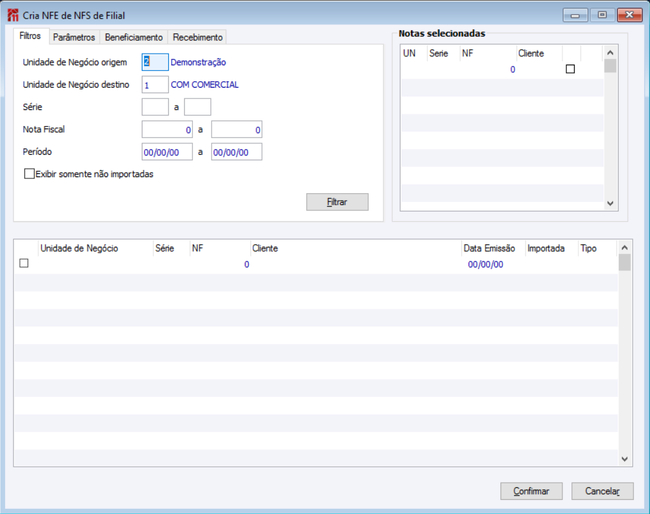Tick the first row checkbox in lower grid
The height and width of the screenshot is (514, 650).
(24, 263)
